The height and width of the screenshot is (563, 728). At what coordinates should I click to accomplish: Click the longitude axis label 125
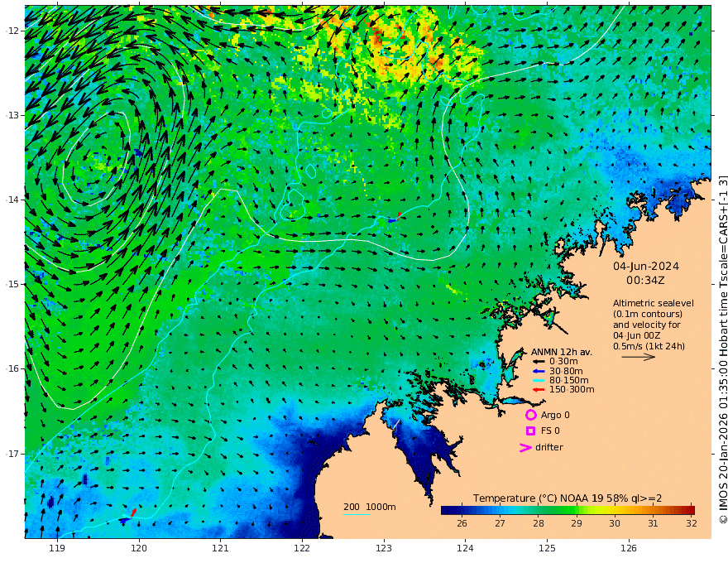point(547,549)
